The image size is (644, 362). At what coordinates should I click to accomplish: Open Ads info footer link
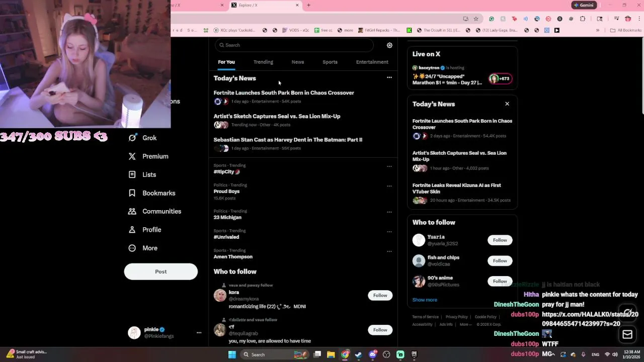pos(446,324)
